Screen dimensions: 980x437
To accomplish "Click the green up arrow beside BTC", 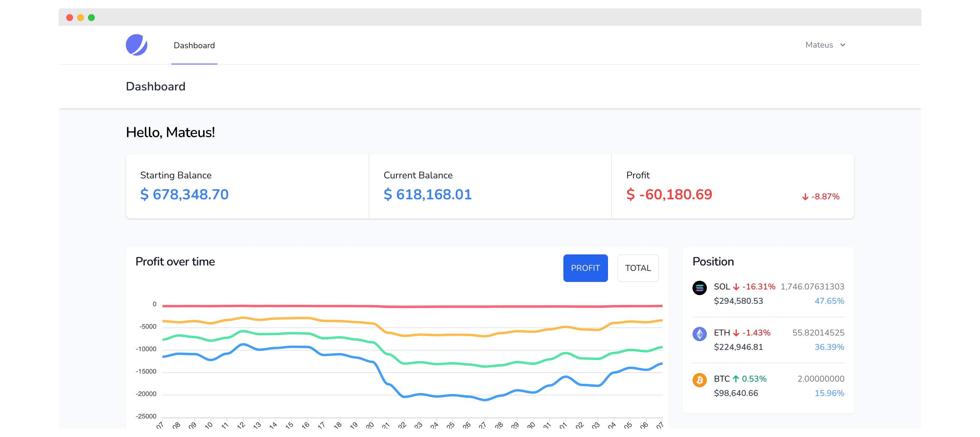I will click(736, 379).
